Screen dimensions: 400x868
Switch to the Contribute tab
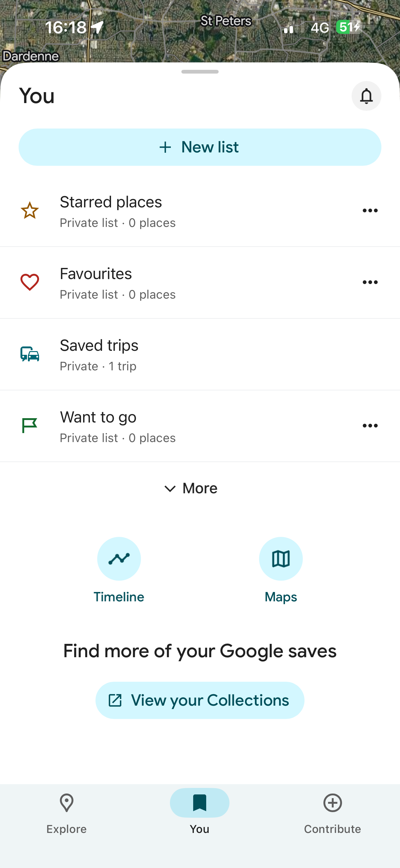[332, 814]
